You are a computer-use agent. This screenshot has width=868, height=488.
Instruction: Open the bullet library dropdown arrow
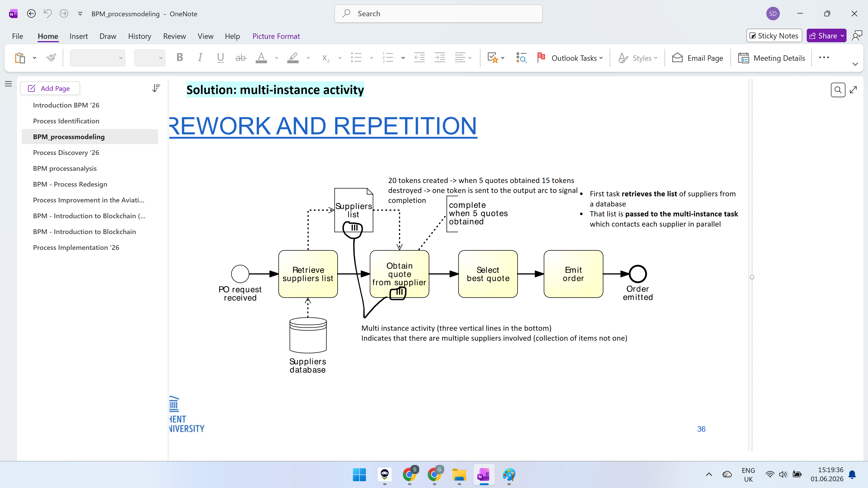coord(372,58)
